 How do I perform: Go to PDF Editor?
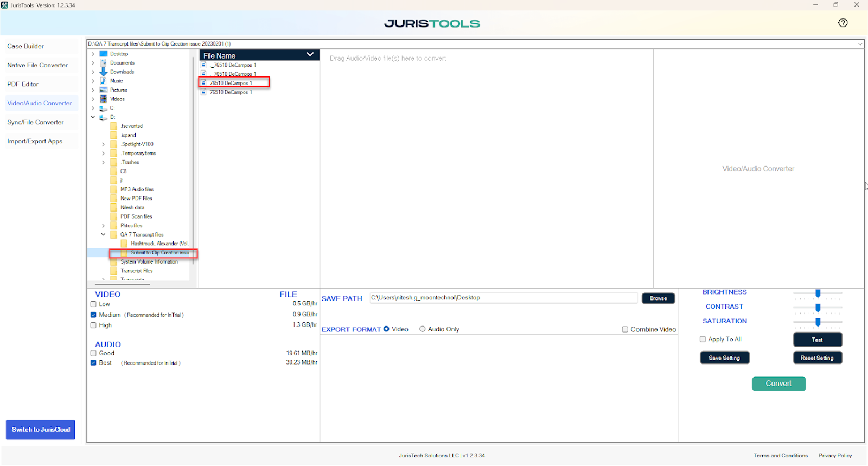[23, 84]
